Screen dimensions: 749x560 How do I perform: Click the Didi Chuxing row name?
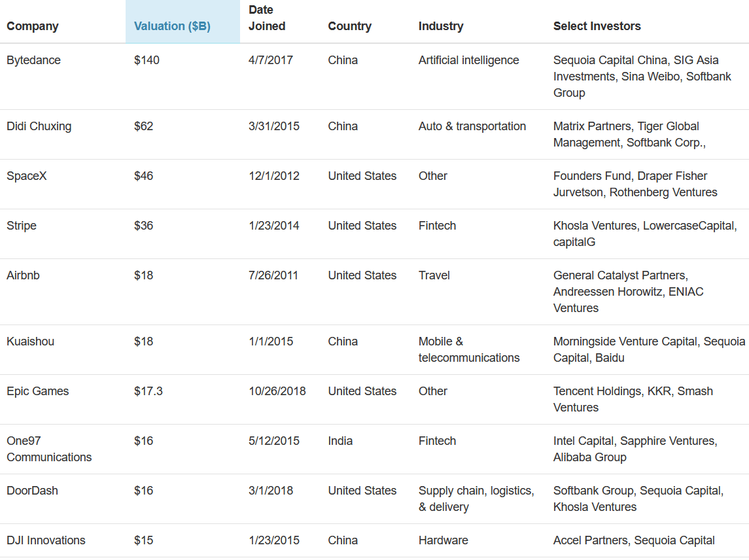click(x=39, y=126)
